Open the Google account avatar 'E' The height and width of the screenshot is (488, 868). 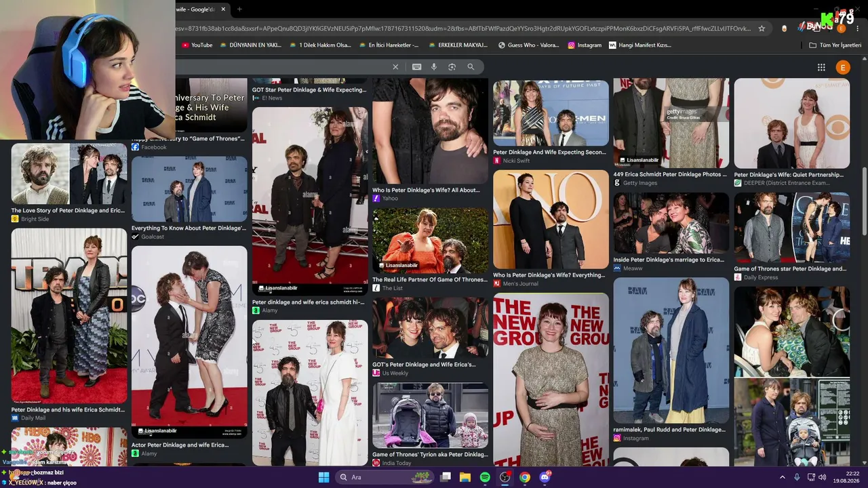coord(843,67)
